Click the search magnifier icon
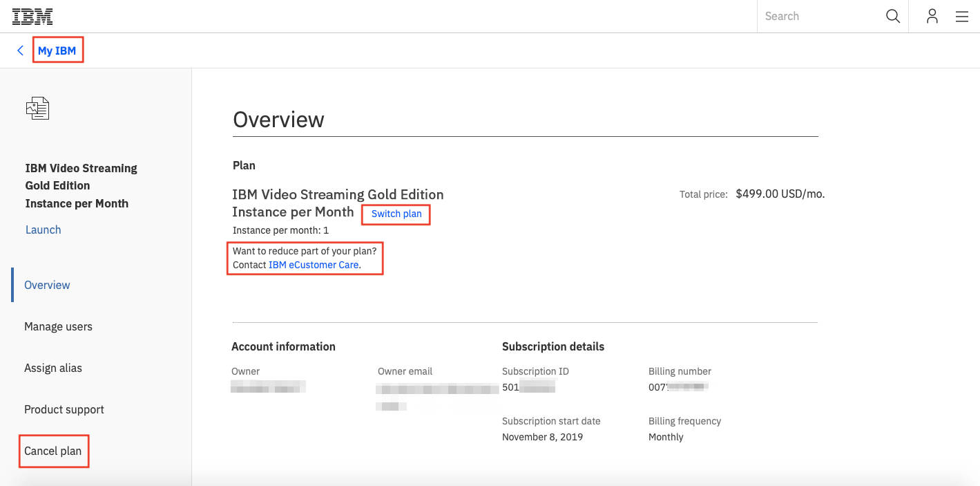Screen dimensions: 980x486 click(x=893, y=17)
